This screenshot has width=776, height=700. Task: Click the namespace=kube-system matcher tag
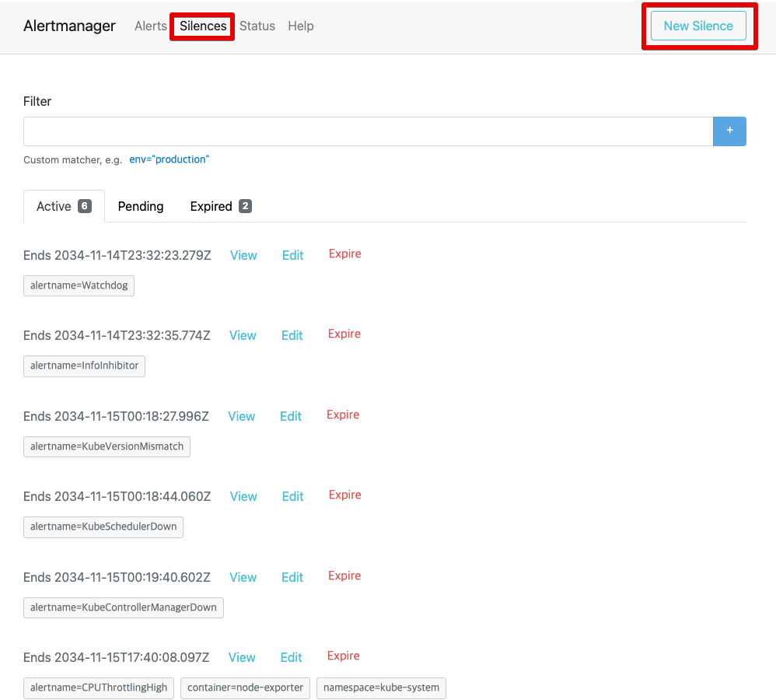pos(382,688)
